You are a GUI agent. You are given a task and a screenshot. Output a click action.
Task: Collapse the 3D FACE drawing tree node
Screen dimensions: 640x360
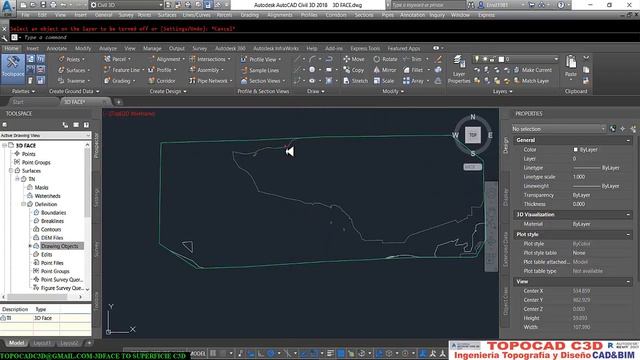pos(4,145)
